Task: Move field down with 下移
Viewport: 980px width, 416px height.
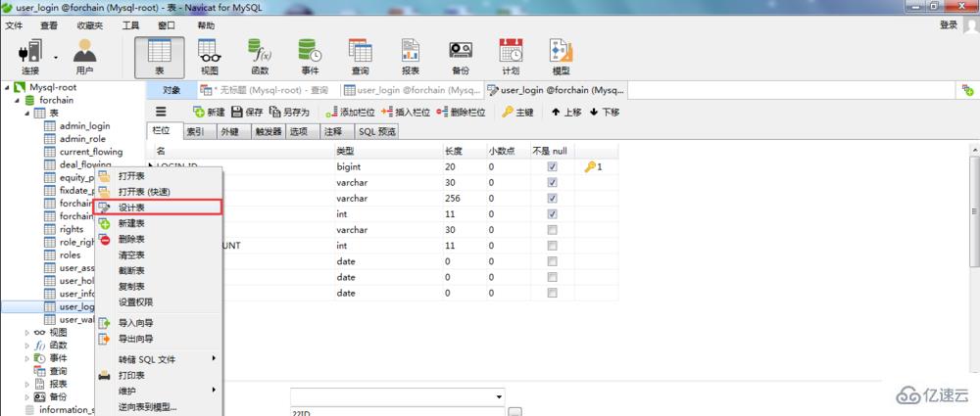Action: click(x=604, y=112)
